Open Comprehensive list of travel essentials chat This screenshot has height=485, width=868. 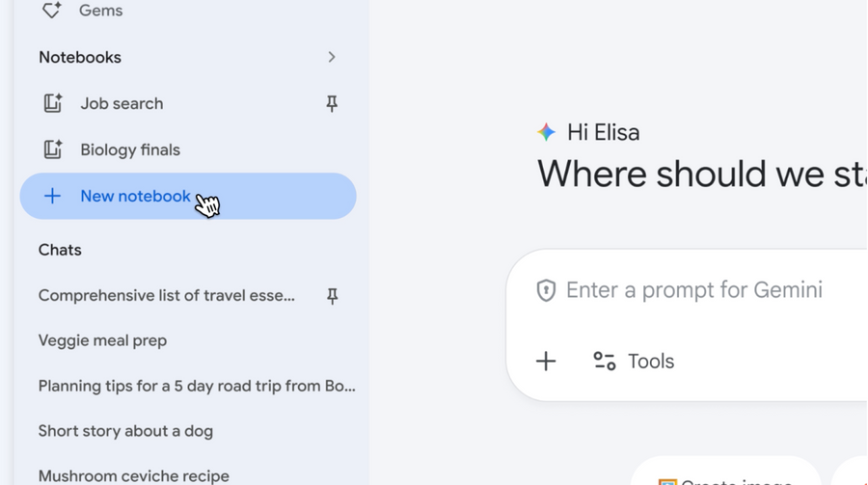[167, 296]
